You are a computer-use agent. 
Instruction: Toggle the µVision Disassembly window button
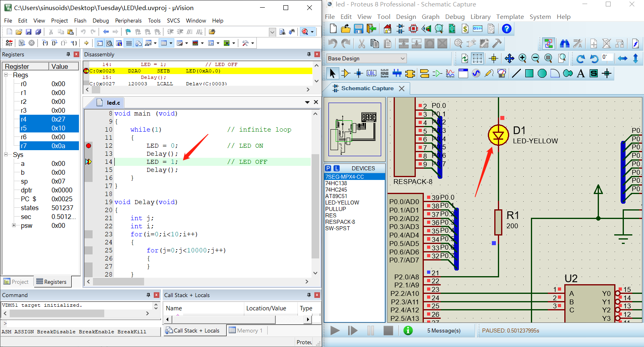point(109,43)
